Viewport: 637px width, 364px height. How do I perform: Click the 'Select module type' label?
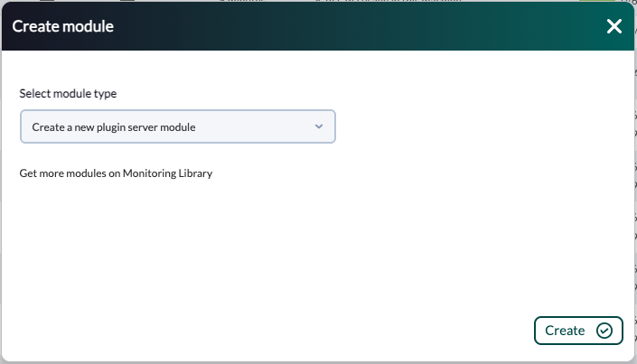click(68, 94)
